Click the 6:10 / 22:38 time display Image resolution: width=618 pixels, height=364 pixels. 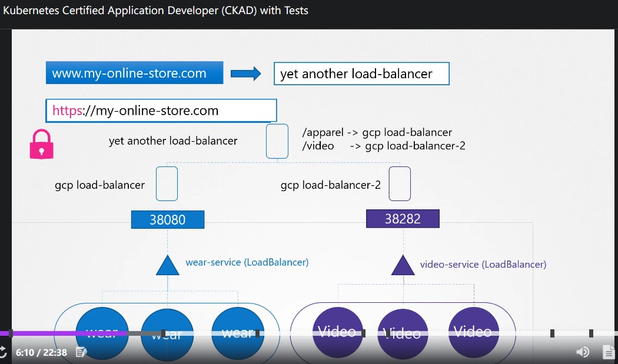[x=41, y=352]
